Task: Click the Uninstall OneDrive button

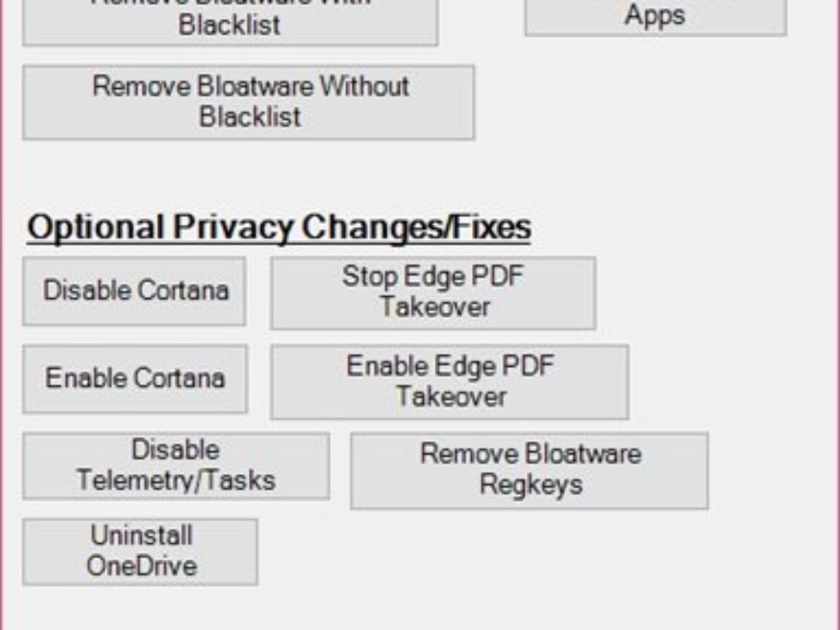Action: coord(140,552)
